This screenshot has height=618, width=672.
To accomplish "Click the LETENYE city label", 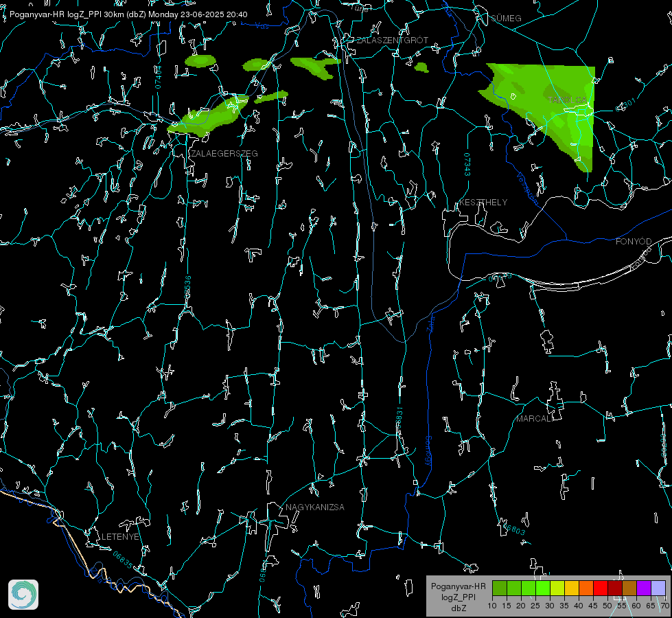I will click(120, 536).
